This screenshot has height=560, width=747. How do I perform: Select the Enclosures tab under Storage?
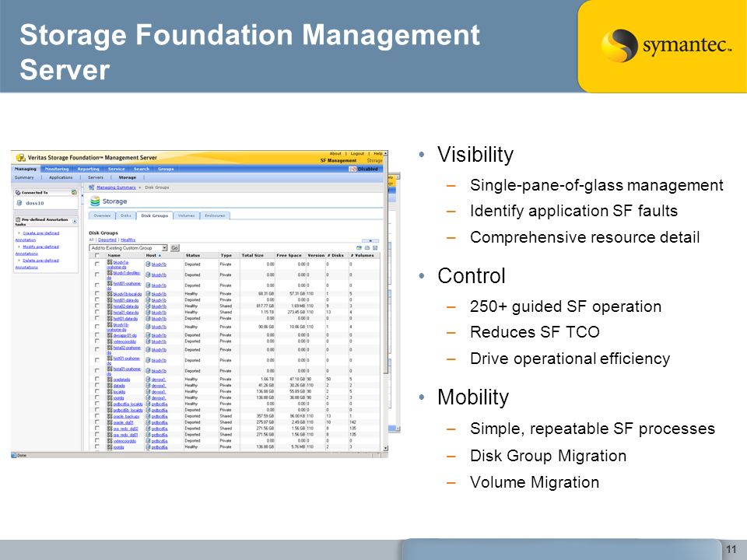pos(215,215)
